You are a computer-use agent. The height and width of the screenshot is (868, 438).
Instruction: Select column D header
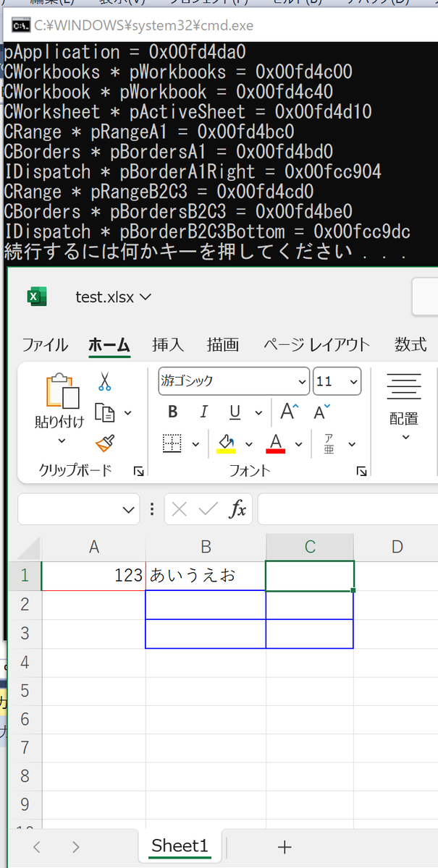[x=396, y=547]
